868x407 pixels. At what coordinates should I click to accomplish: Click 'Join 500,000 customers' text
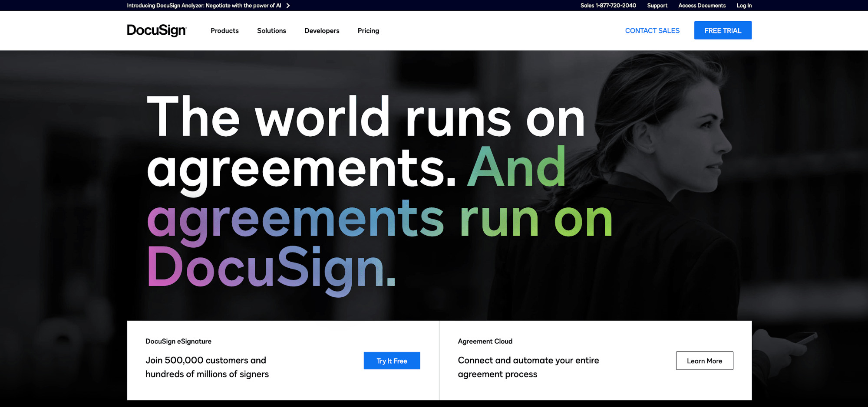[205, 360]
